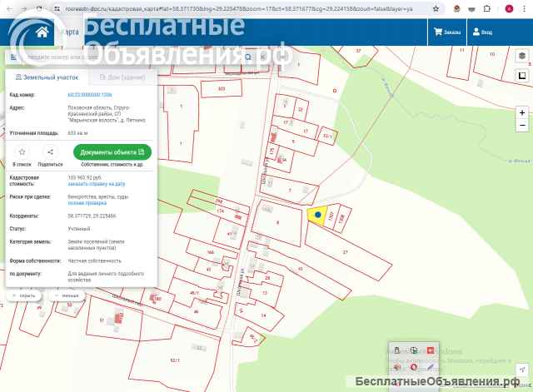
Task: Click the Поделиться share icon
Action: click(50, 152)
